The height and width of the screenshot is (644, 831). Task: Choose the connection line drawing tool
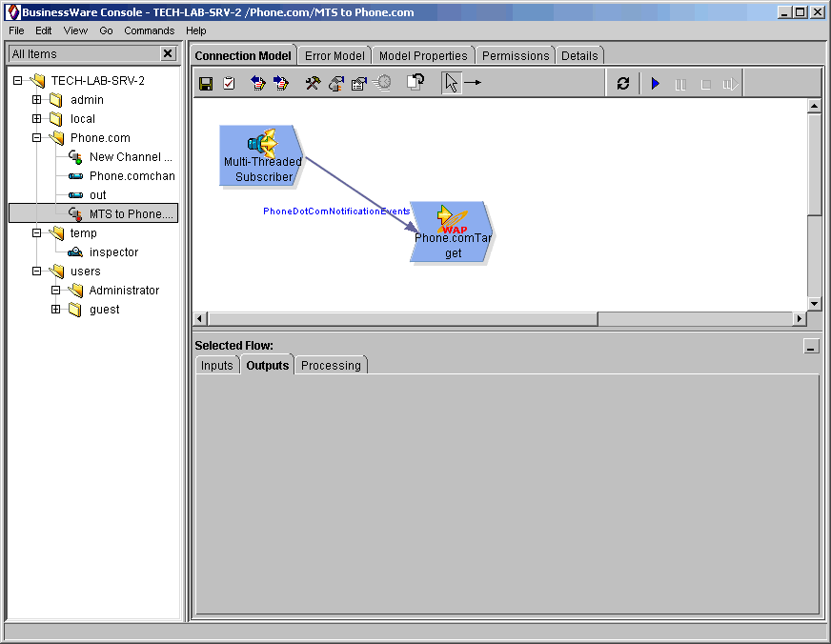(473, 84)
